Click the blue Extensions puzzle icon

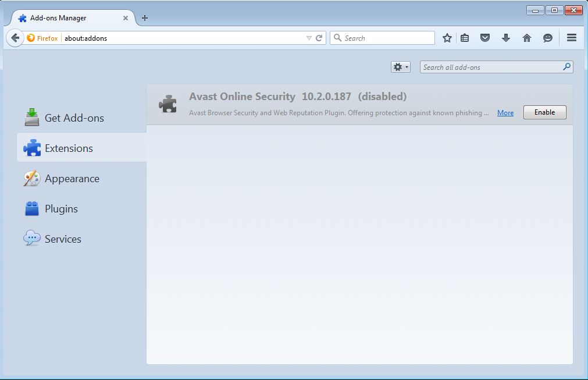pyautogui.click(x=32, y=148)
